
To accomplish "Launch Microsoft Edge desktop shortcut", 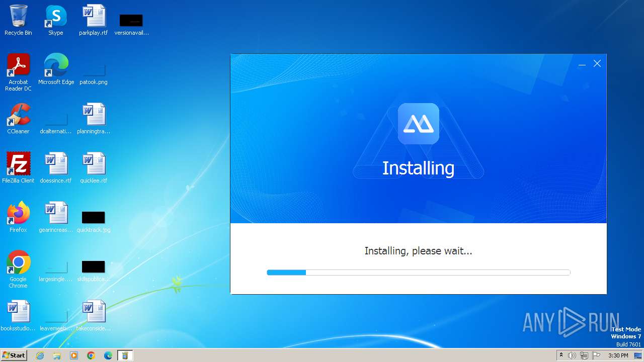I will (x=56, y=69).
